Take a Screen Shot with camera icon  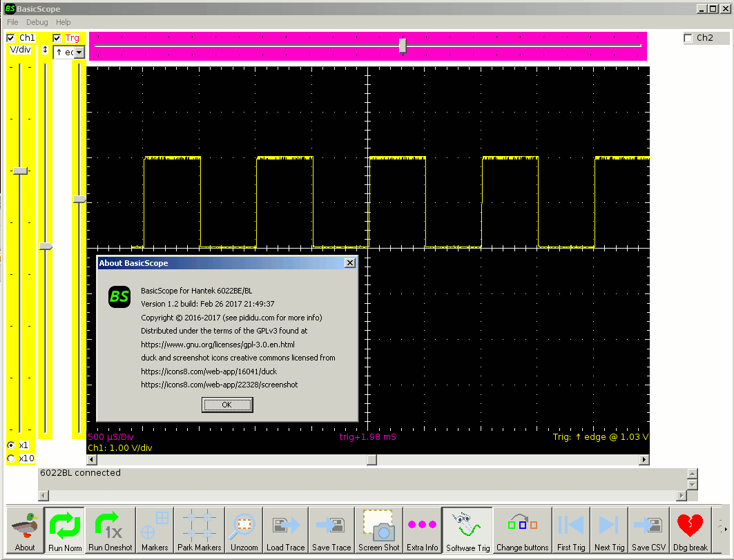click(378, 530)
